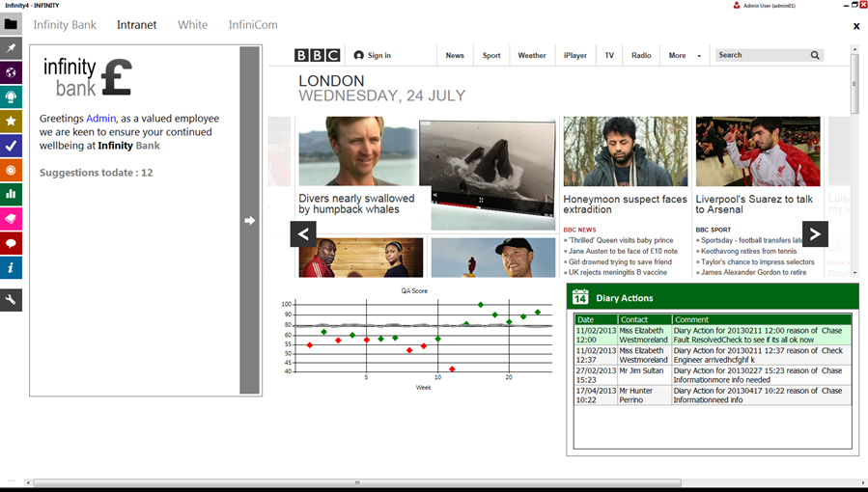
Task: Sort diary table by Comment column
Action: (762, 319)
